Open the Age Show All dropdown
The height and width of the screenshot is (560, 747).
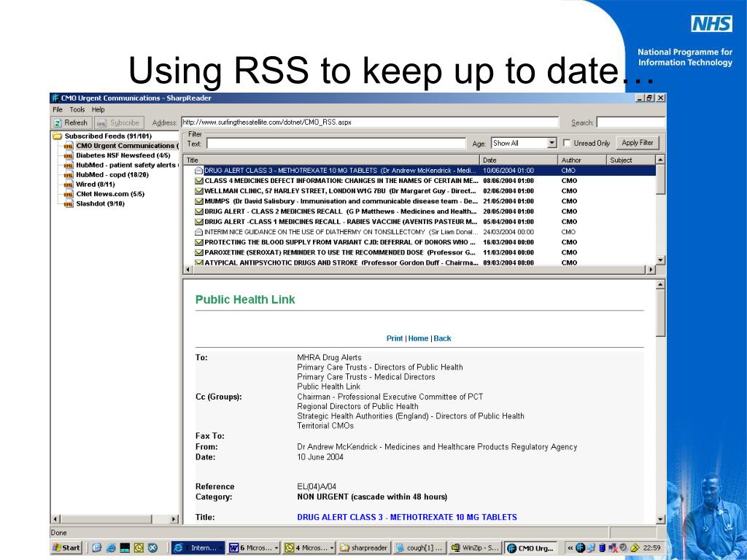[x=551, y=144]
